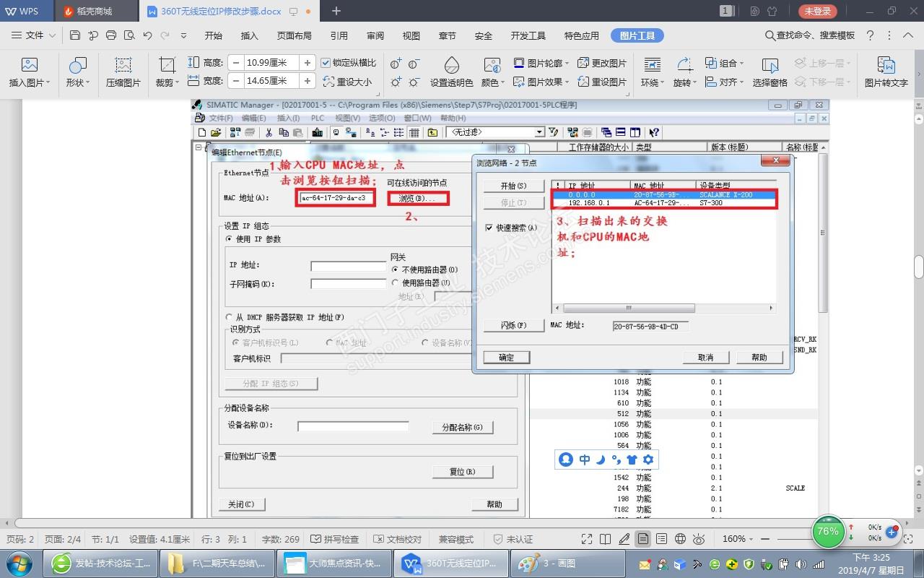Select the 裁剪 crop tool
This screenshot has height=578, width=924.
click(x=167, y=73)
